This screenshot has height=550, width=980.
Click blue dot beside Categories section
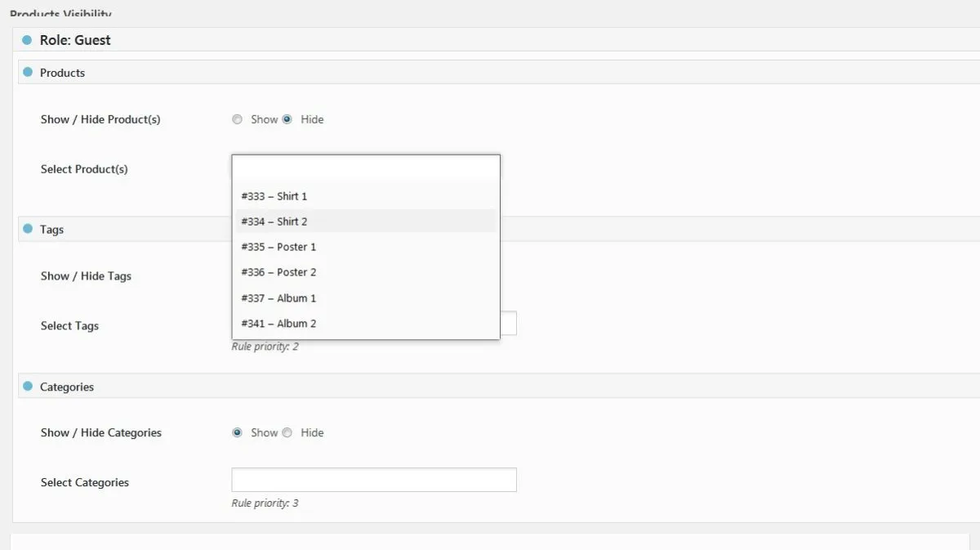pyautogui.click(x=28, y=386)
